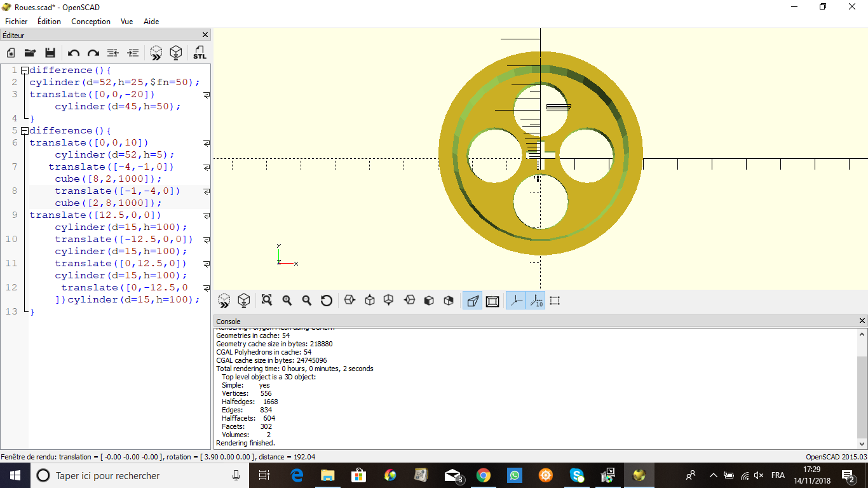Collapse the difference() block on line 5
Screen dimensions: 868x488
coord(24,131)
